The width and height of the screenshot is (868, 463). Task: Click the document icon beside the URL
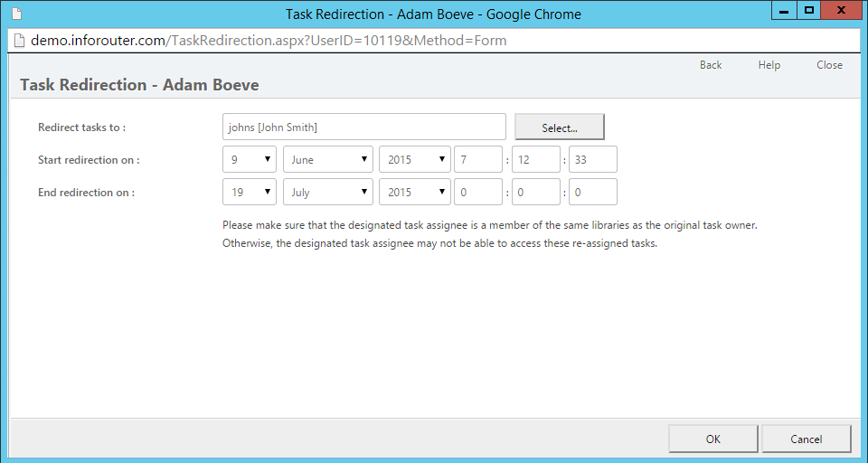click(19, 41)
